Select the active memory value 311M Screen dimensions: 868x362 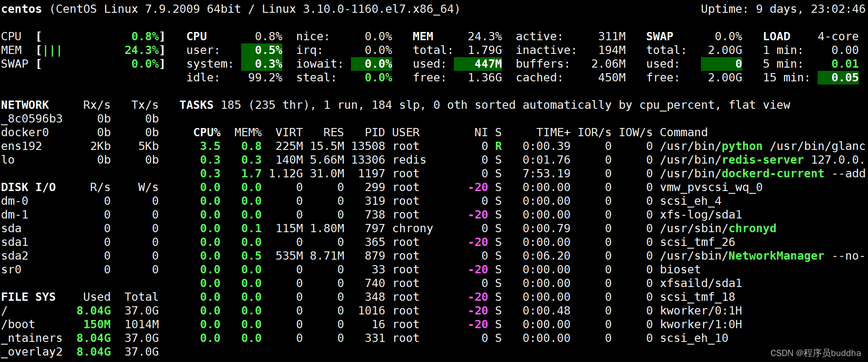(x=612, y=37)
